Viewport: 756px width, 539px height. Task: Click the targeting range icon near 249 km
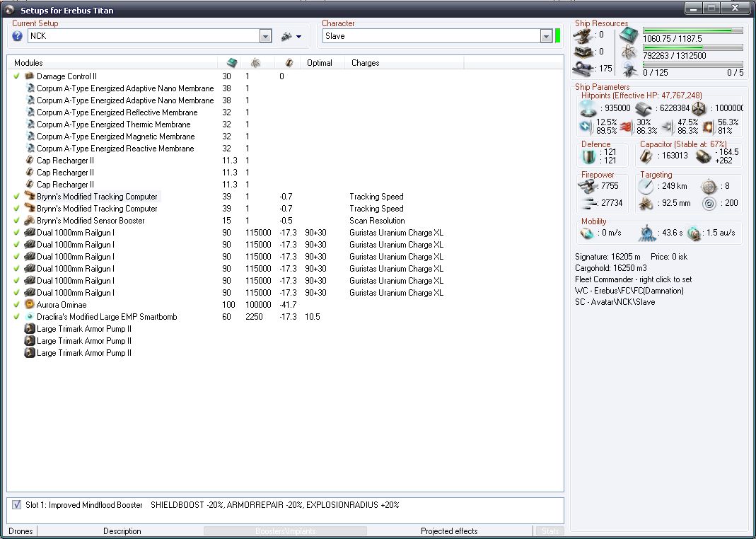(646, 186)
